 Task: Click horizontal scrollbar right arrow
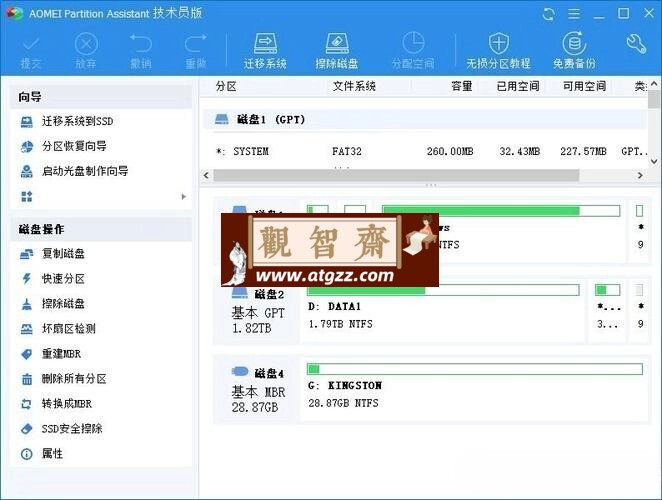(640, 175)
